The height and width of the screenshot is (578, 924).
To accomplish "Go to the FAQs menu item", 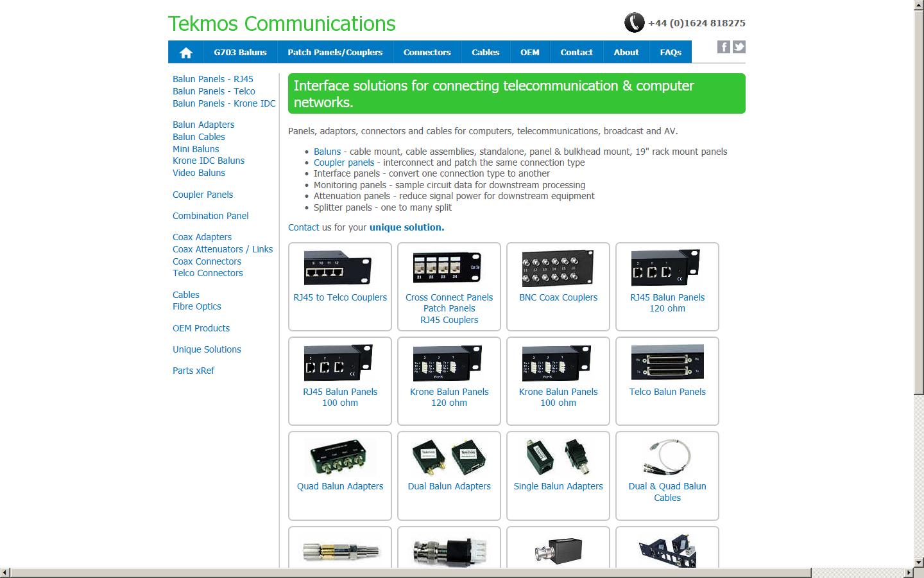I will coord(671,53).
